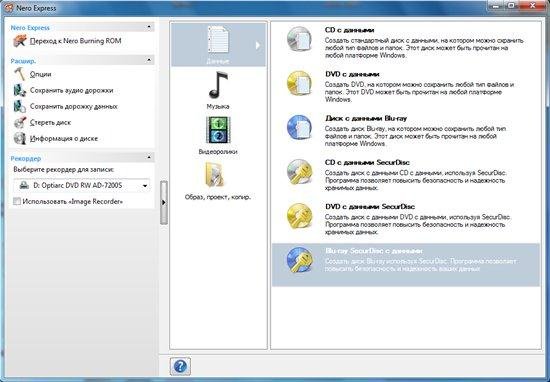Click the Сохранить дорожку данных icon
This screenshot has width=550, height=382.
[20, 106]
